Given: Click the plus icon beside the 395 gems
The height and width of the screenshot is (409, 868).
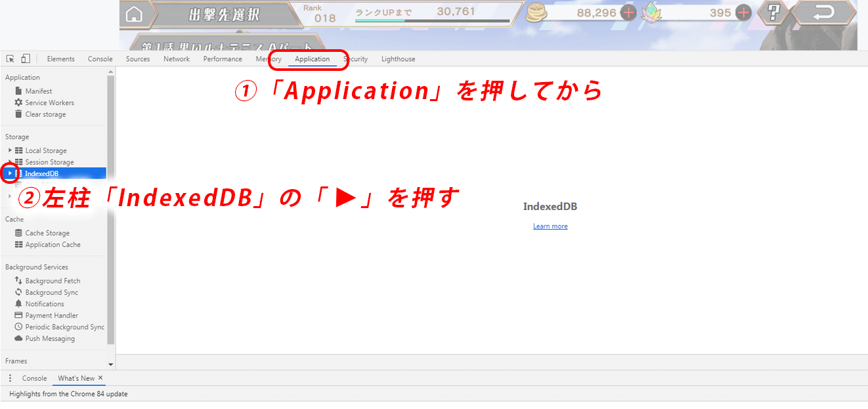Looking at the screenshot, I should tap(743, 12).
